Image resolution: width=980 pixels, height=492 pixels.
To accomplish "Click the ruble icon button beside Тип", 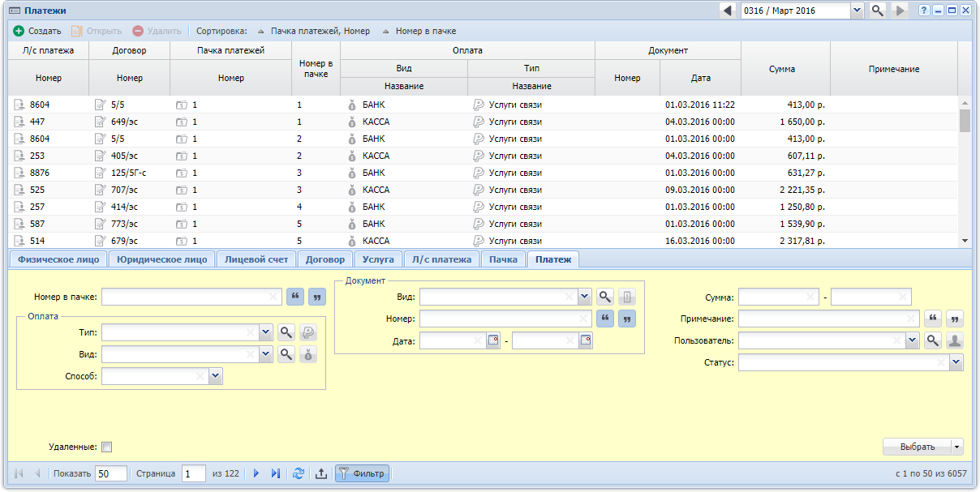I will tap(308, 332).
